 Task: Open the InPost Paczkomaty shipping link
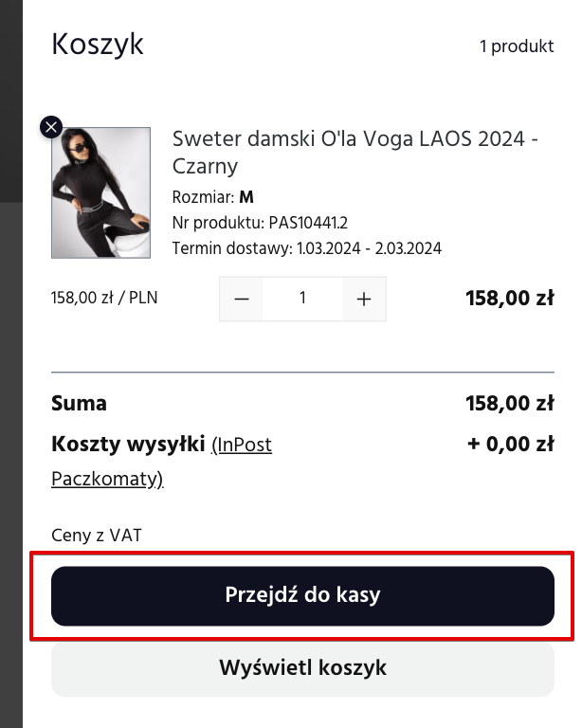point(161,462)
